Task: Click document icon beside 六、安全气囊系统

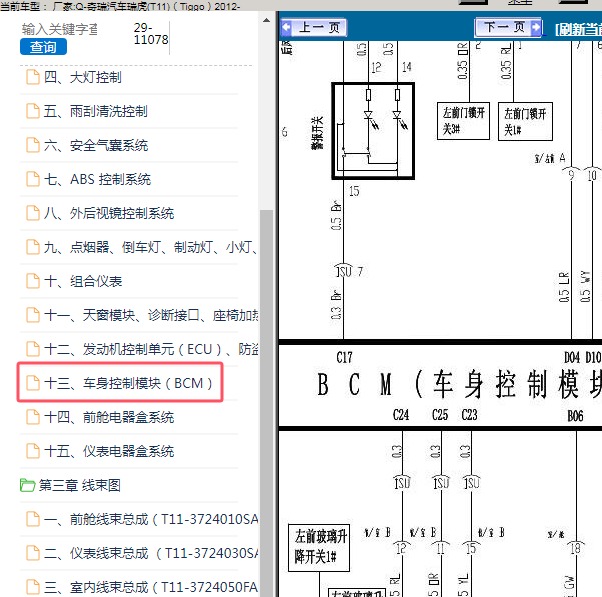Action: coord(33,145)
